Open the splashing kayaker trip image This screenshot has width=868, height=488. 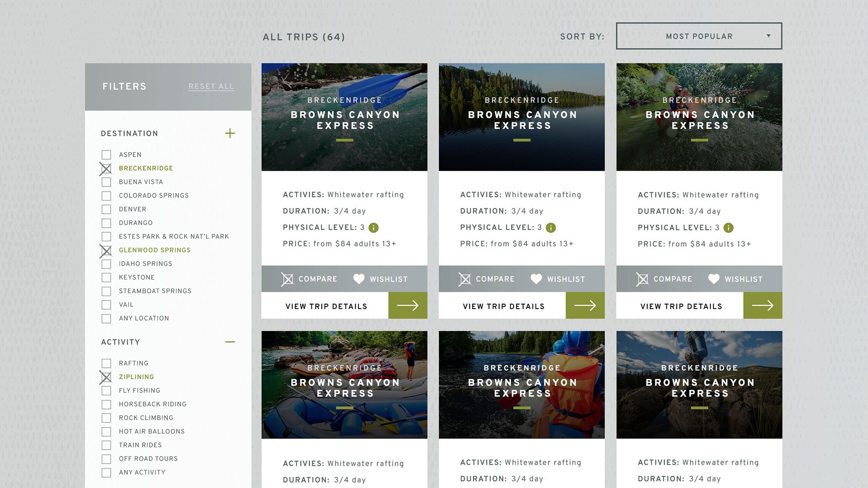tap(699, 117)
